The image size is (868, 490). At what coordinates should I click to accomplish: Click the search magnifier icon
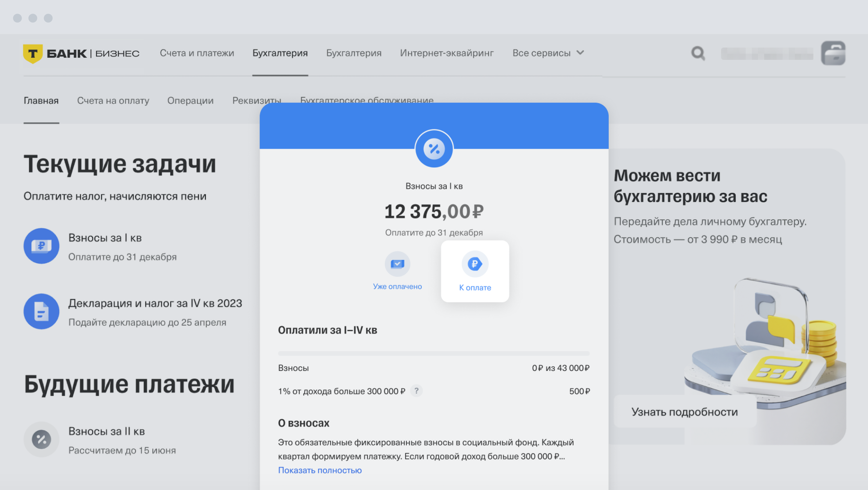click(698, 53)
